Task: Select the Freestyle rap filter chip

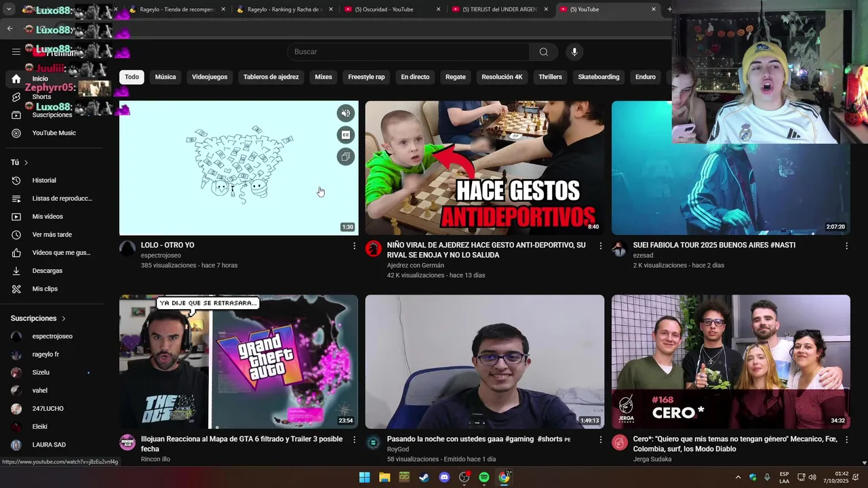Action: point(366,77)
